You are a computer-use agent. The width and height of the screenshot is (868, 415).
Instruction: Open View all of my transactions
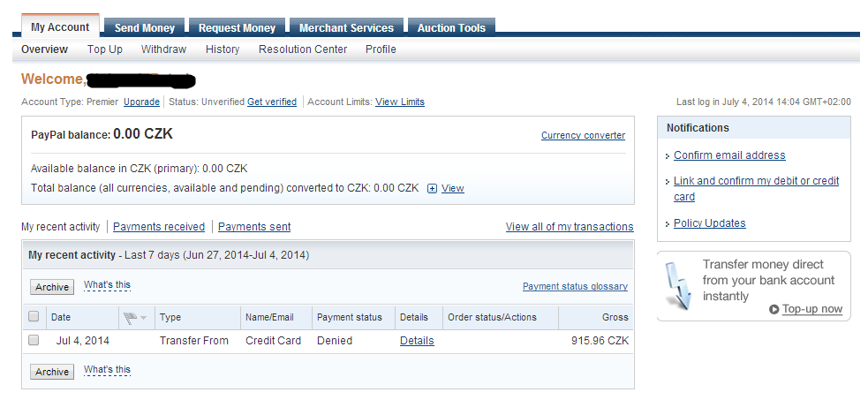[570, 227]
